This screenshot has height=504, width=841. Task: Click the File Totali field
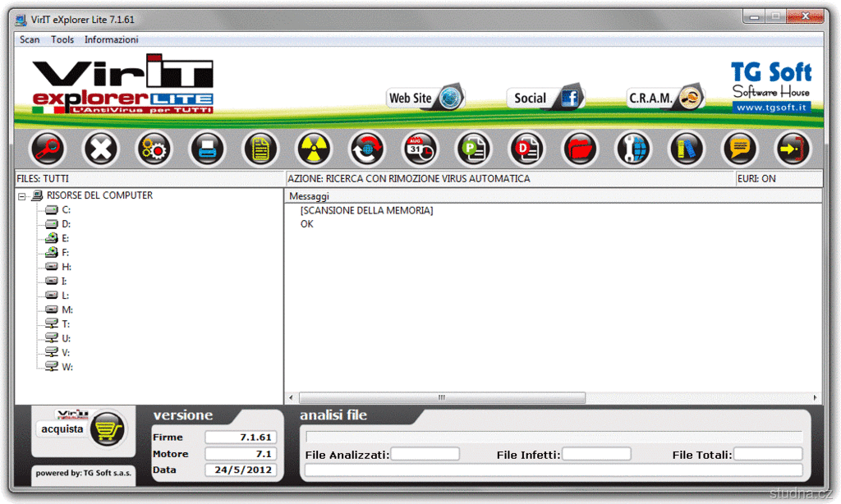click(768, 454)
